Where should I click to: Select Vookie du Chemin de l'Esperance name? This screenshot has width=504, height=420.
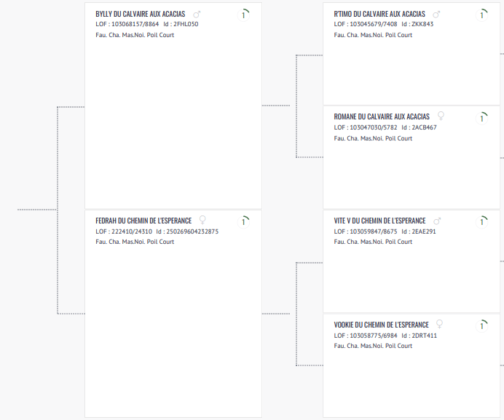[x=381, y=325]
